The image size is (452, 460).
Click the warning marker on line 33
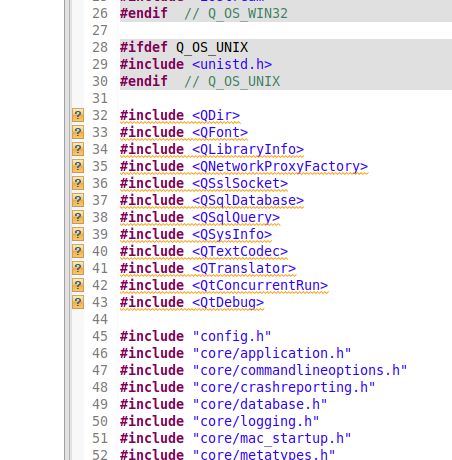pos(78,132)
